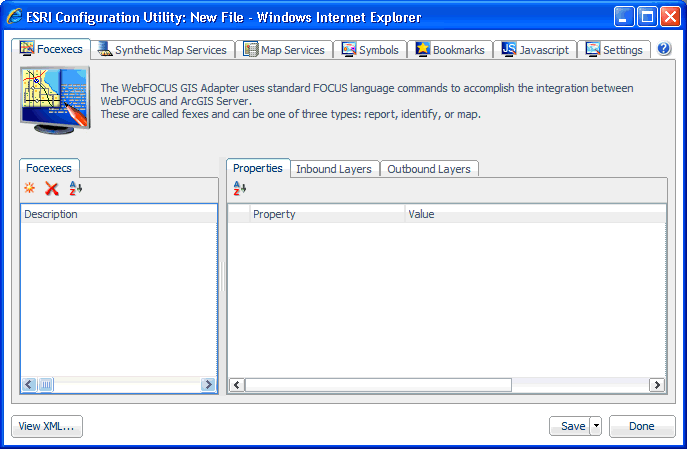The width and height of the screenshot is (687, 449).
Task: Click the Save button
Action: tap(570, 426)
